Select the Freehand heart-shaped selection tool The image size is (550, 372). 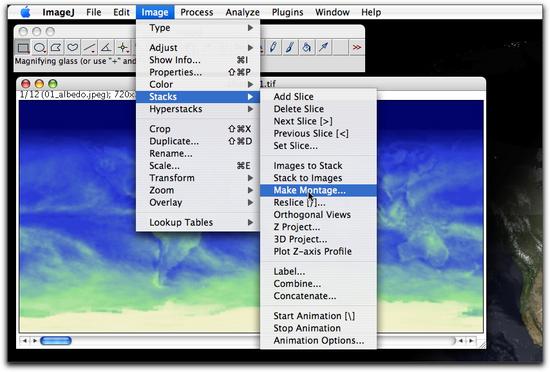tap(73, 48)
